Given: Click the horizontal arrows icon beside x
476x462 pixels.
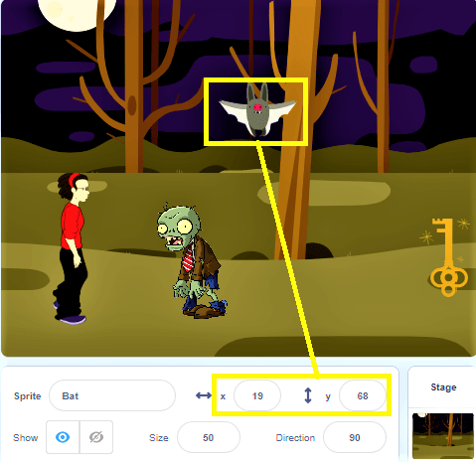Looking at the screenshot, I should pos(204,395).
